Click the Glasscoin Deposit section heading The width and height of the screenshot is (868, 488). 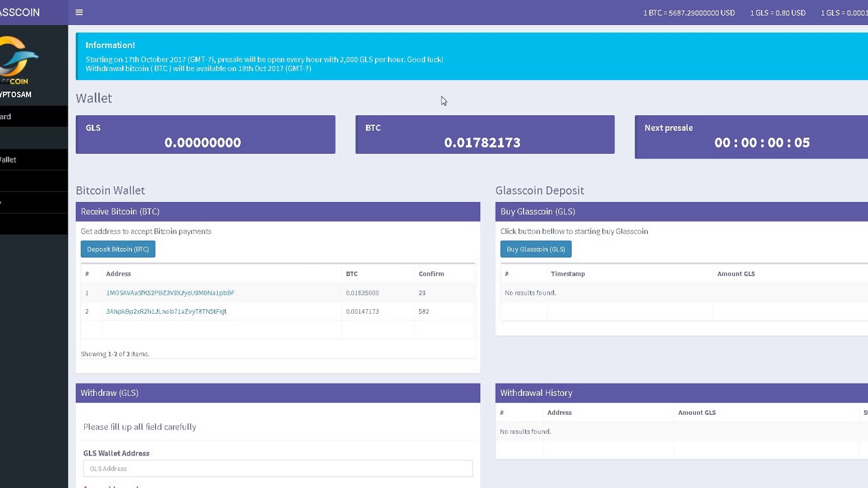[x=540, y=190]
